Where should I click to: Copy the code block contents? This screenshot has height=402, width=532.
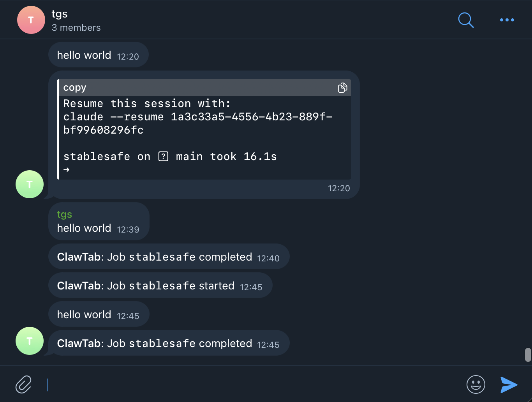pyautogui.click(x=342, y=87)
